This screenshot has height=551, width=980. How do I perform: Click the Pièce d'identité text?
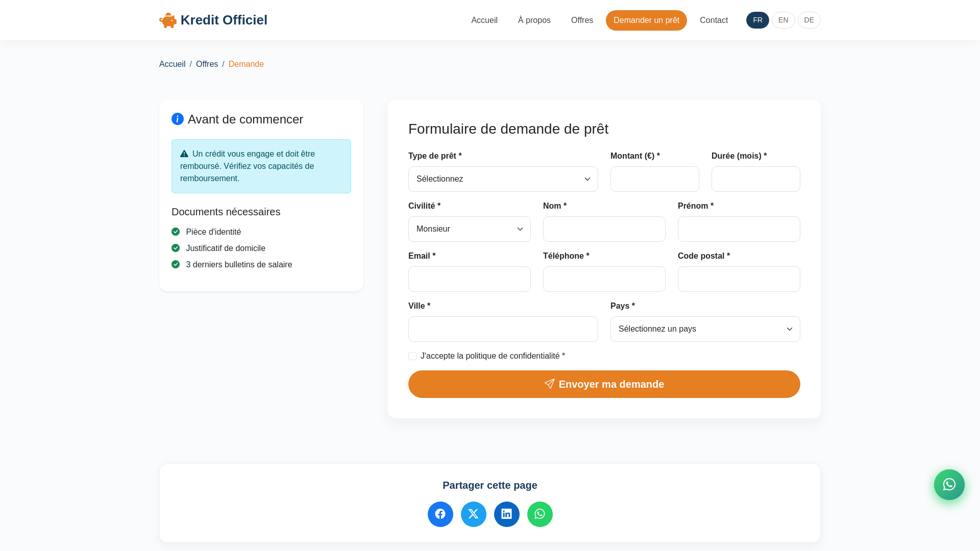coord(213,232)
